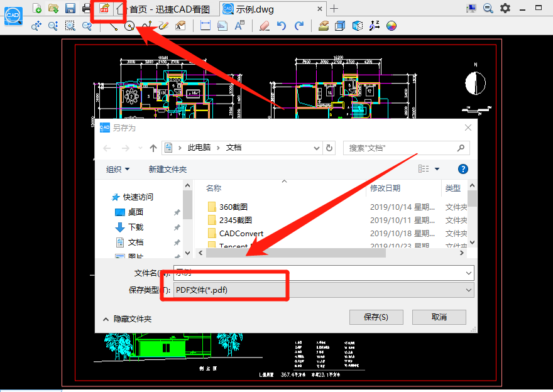Open recent locations dropdown arrow
The image size is (553, 392).
point(140,148)
